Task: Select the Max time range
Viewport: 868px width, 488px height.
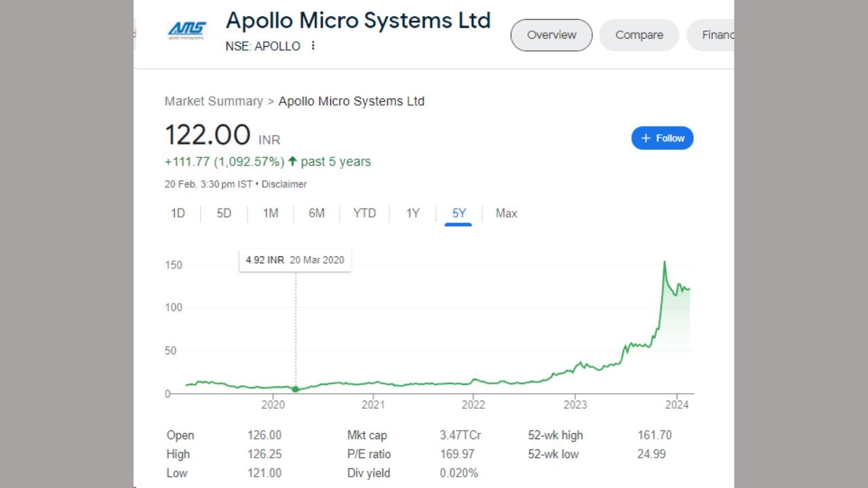Action: pos(506,213)
